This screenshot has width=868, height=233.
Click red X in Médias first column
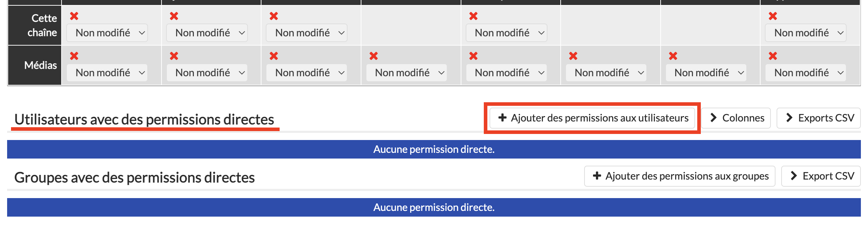point(74,56)
